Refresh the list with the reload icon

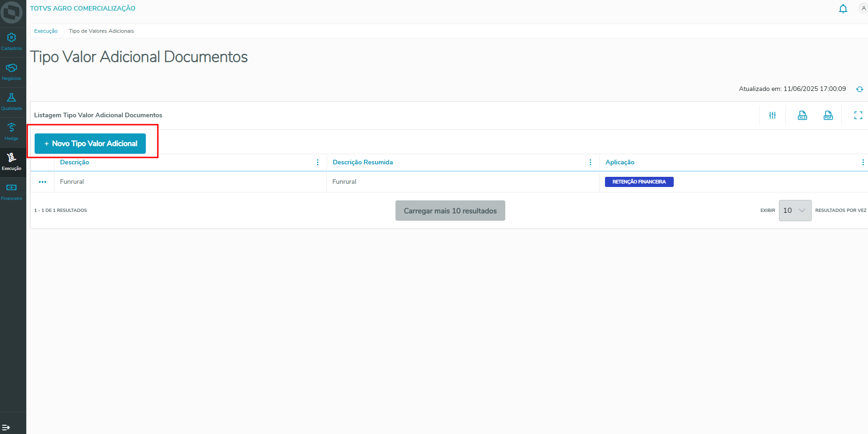[860, 89]
